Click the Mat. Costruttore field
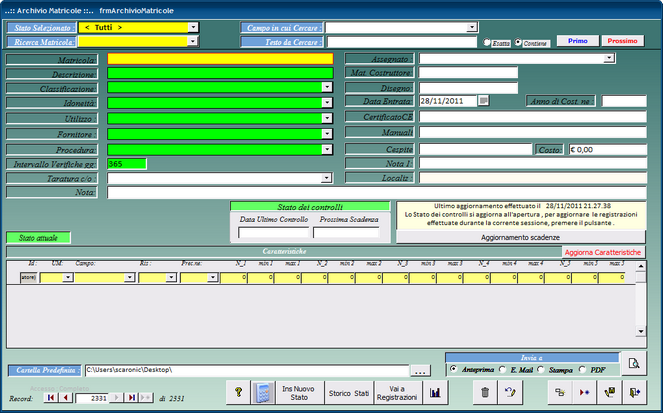Image resolution: width=663 pixels, height=413 pixels. click(468, 72)
